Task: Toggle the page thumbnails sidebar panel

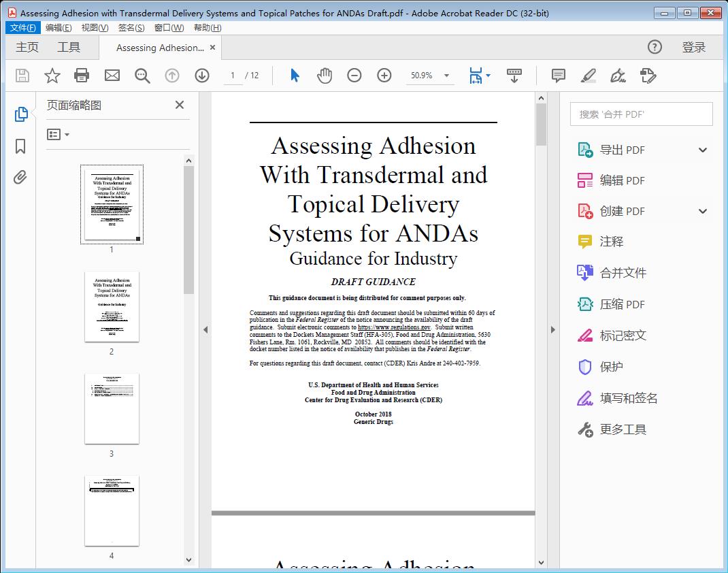Action: click(20, 114)
